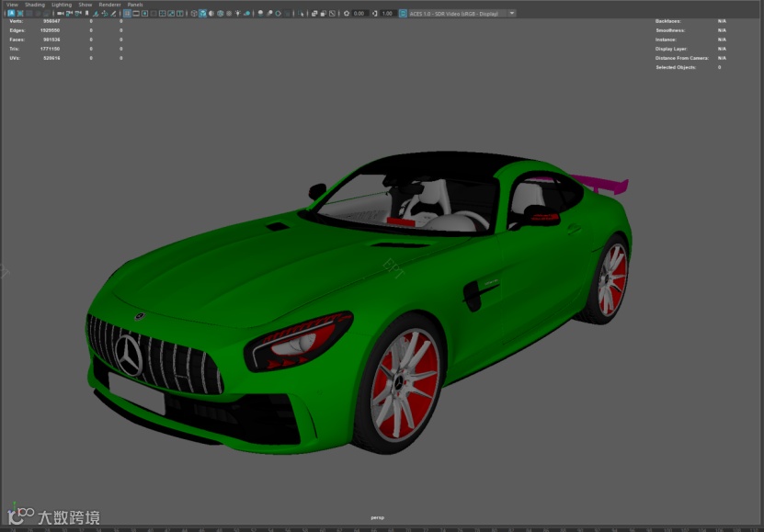Screen dimensions: 764x532
Task: Turn on Use All Lights icon
Action: point(237,14)
